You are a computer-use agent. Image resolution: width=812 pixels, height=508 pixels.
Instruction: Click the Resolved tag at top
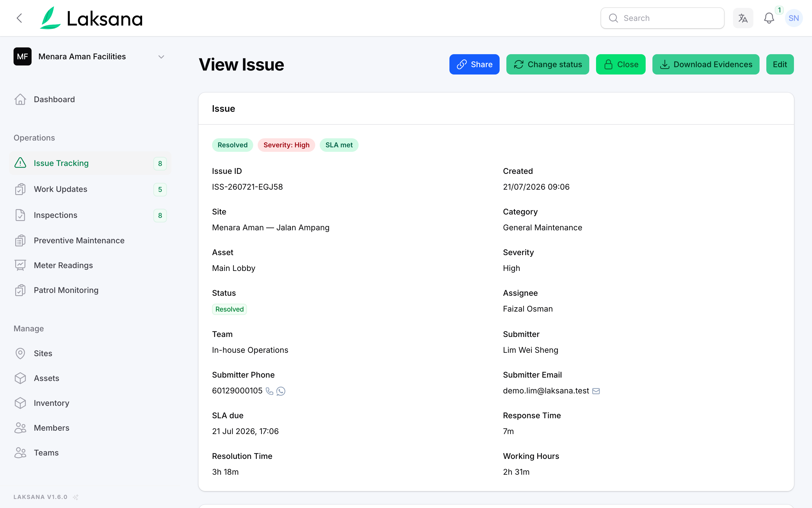tap(232, 145)
